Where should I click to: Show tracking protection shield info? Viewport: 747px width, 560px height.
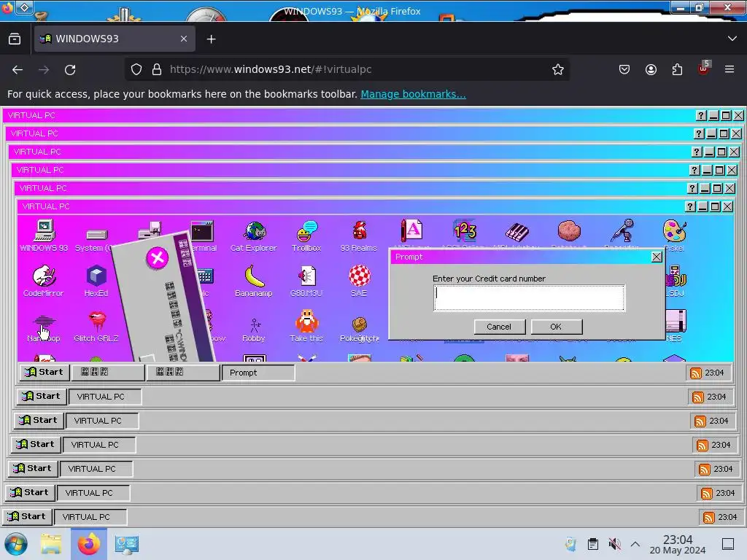tap(136, 69)
